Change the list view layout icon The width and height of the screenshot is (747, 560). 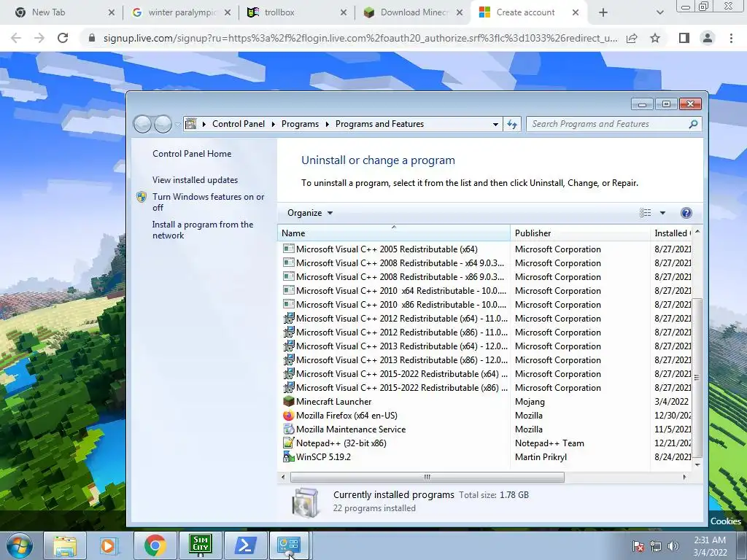click(645, 213)
